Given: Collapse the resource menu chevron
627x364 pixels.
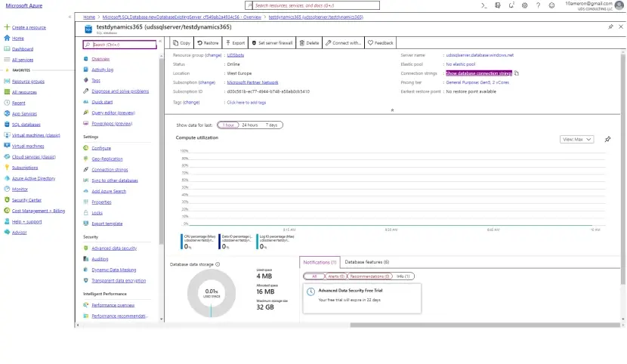Looking at the screenshot, I should (x=160, y=41).
